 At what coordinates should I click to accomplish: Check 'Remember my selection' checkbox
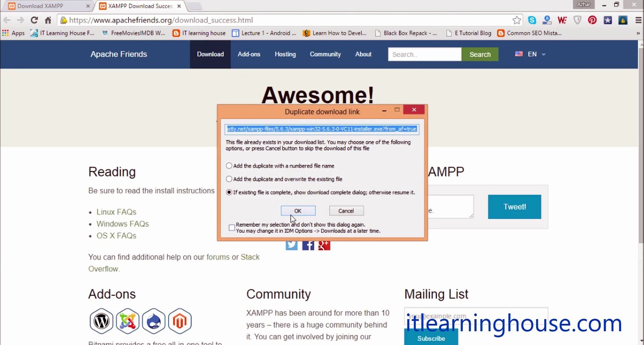(x=232, y=228)
